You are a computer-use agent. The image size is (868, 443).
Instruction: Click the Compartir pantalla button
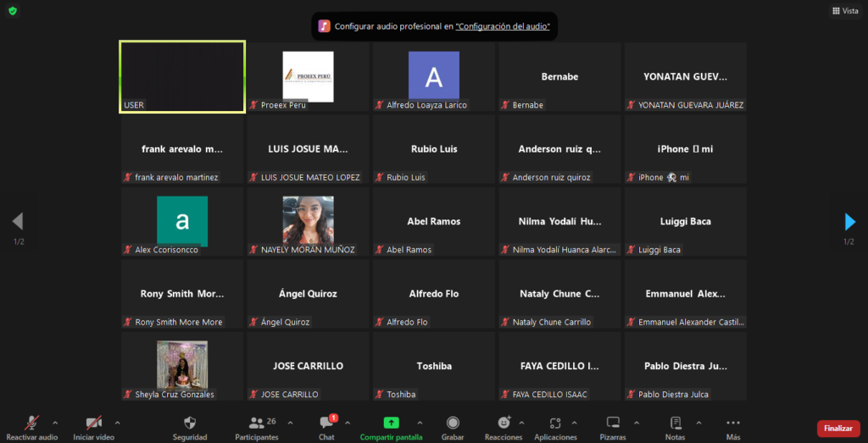(391, 423)
